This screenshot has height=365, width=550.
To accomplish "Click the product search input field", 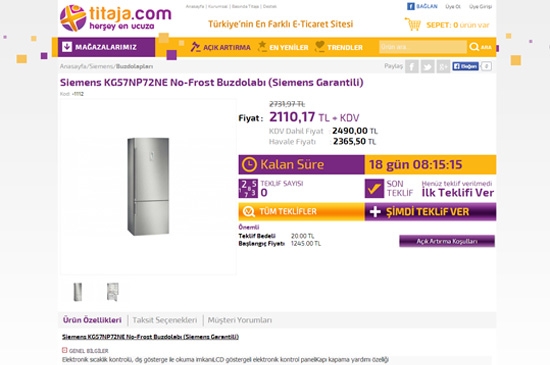I will 423,47.
